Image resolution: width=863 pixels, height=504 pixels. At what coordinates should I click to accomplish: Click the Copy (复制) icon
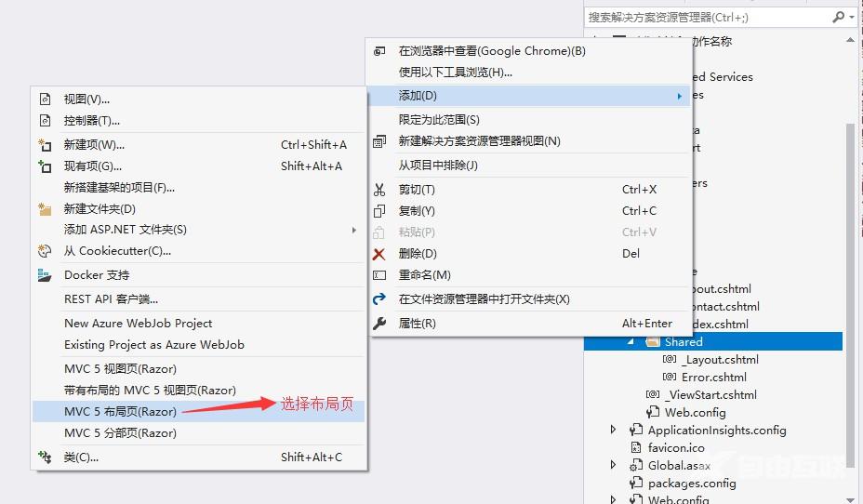click(x=379, y=211)
